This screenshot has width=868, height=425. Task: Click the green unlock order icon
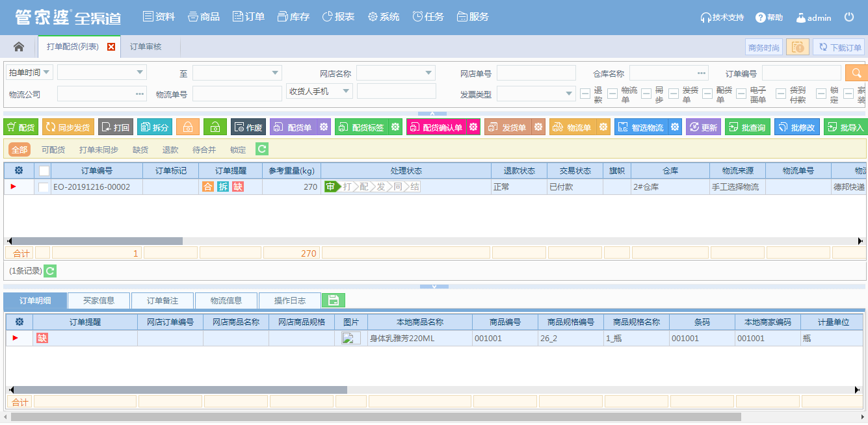pyautogui.click(x=215, y=127)
